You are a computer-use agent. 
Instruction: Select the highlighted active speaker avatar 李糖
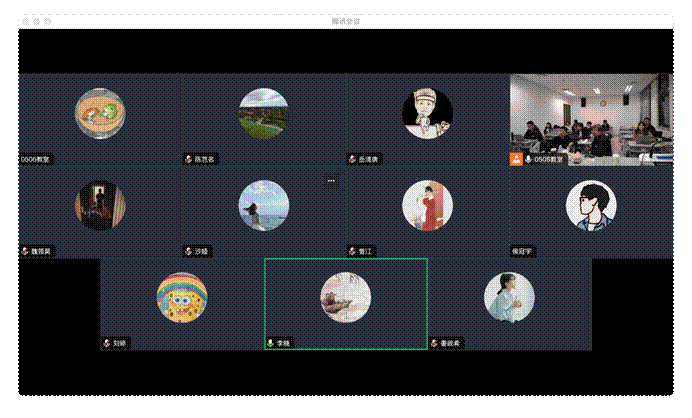coord(346,298)
